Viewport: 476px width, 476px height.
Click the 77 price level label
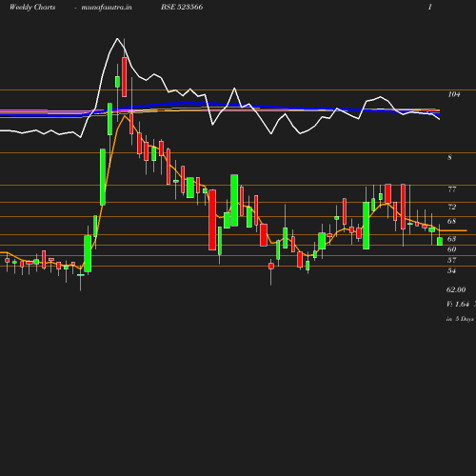[452, 189]
